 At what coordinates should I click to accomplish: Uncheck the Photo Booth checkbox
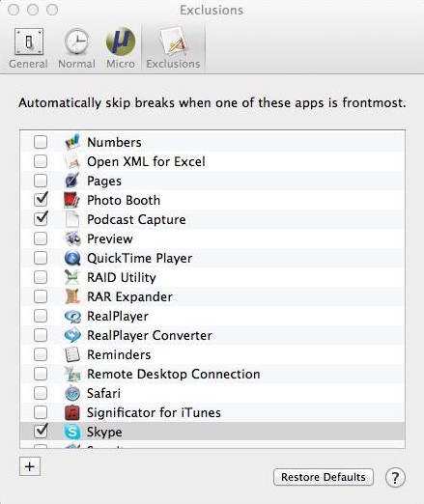[41, 200]
